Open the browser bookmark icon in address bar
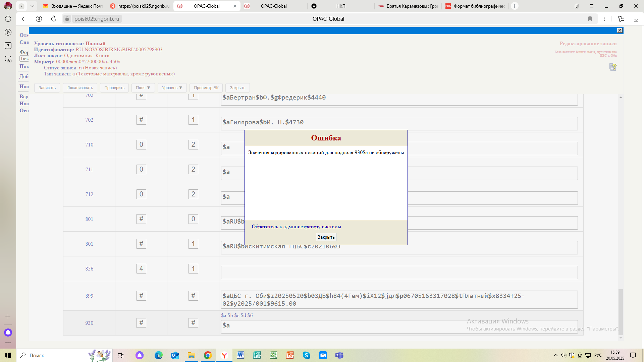Viewport: 644px width, 362px height. [590, 19]
